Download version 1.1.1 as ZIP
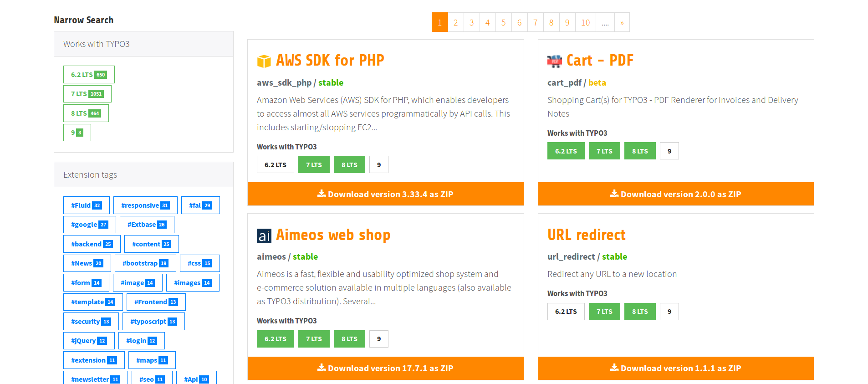The height and width of the screenshot is (384, 868). [676, 368]
